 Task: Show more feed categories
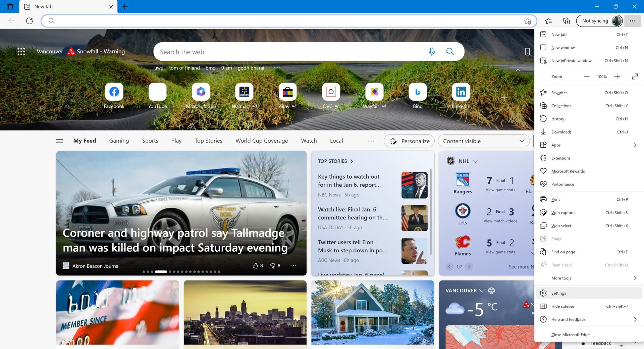coord(371,141)
